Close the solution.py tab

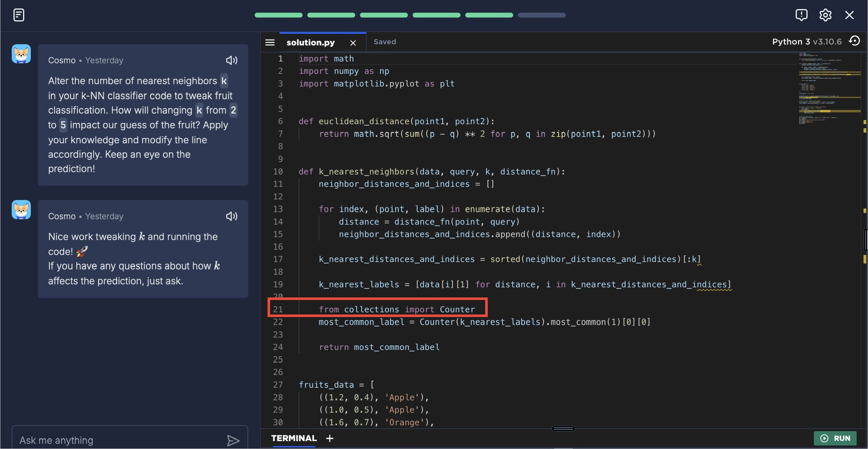353,43
